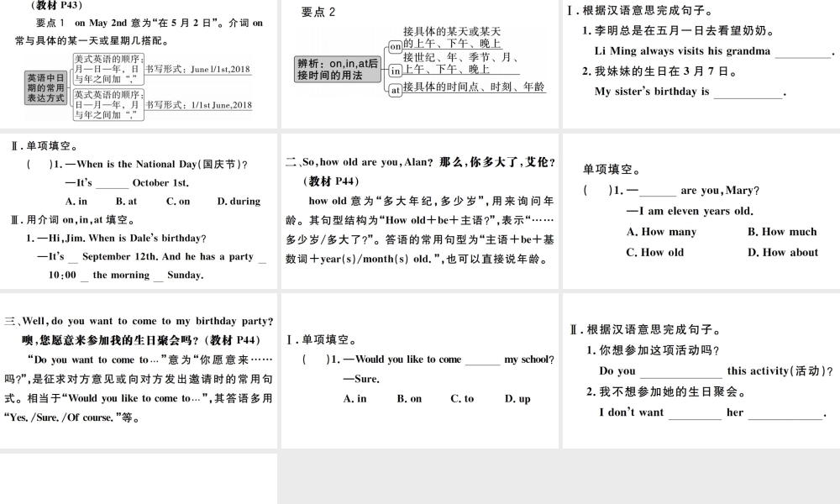Click the sentence 你想参加这项活动吗?
The height and width of the screenshot is (504, 840).
point(653,350)
